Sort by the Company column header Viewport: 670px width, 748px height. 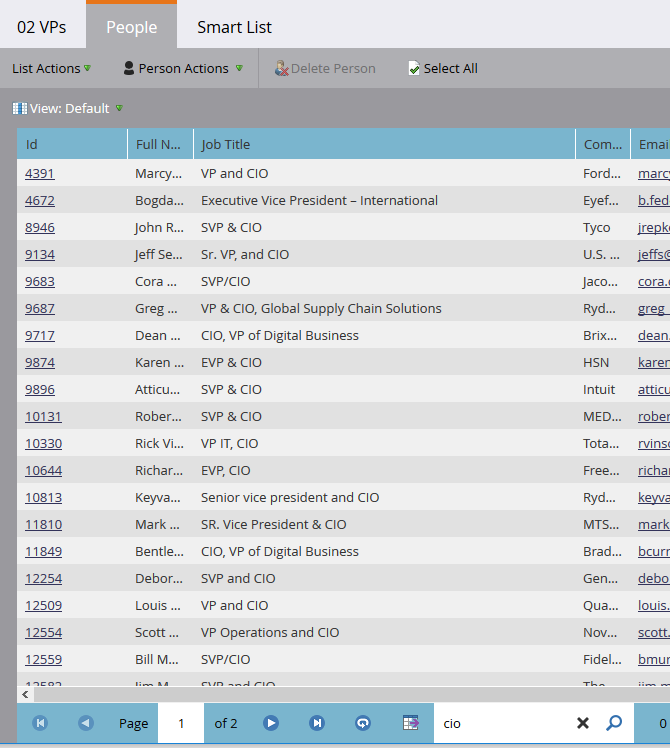click(603, 144)
